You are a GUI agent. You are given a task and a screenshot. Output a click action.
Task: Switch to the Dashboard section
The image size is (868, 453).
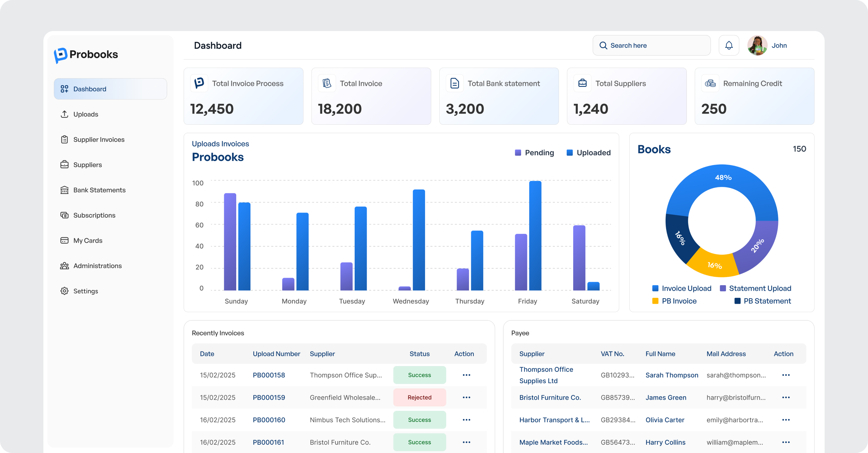tap(89, 89)
